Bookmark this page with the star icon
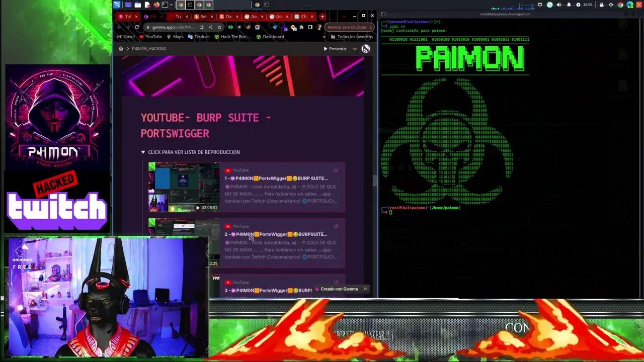Screen dimensions: 644x362 pyautogui.click(x=219, y=27)
